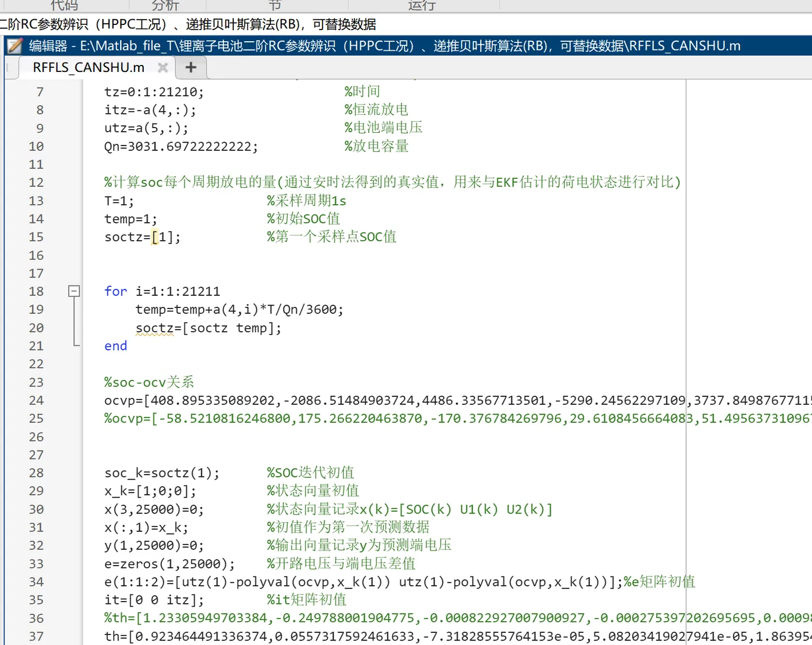Click the commented '%ocvp=[-58.5210816246800,...' line
This screenshot has height=645, width=812.
(x=458, y=418)
